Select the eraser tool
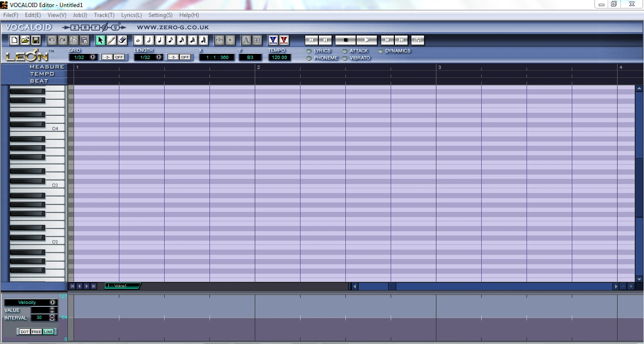This screenshot has height=344, width=644. pos(122,40)
